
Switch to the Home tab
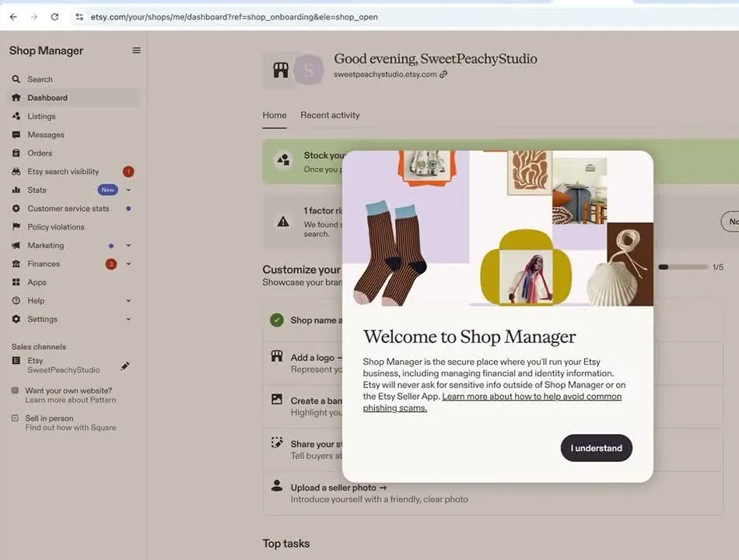275,115
